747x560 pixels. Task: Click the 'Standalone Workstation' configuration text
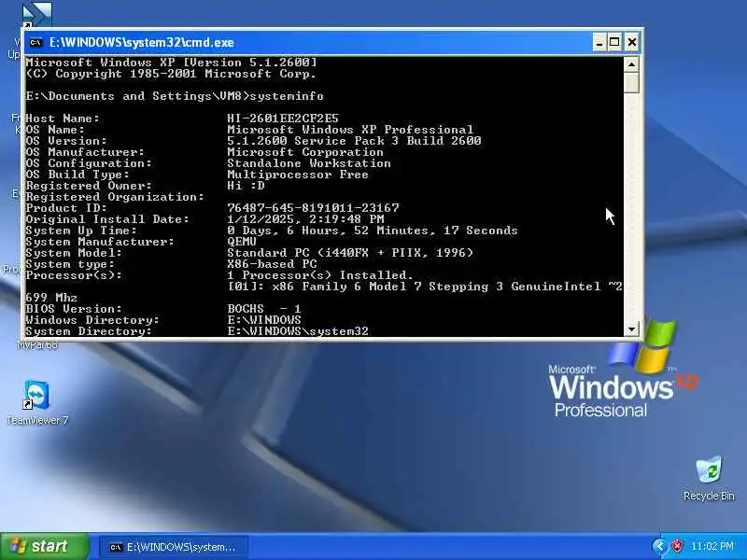point(309,162)
